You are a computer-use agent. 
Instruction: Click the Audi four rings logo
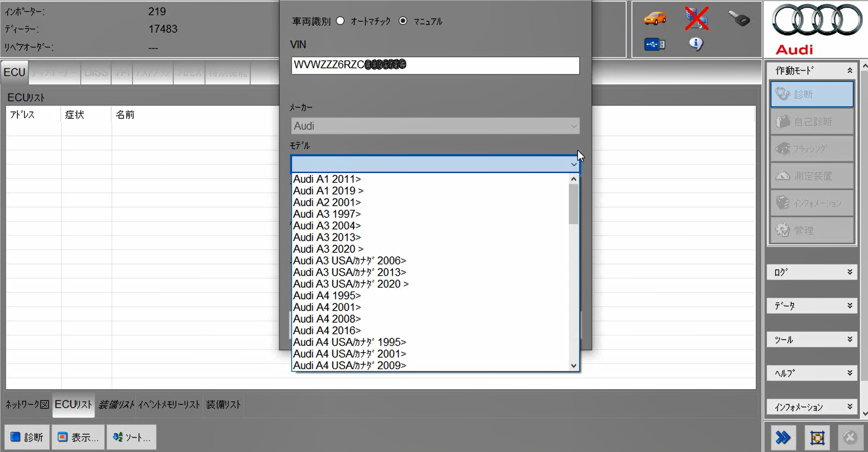coord(817,20)
